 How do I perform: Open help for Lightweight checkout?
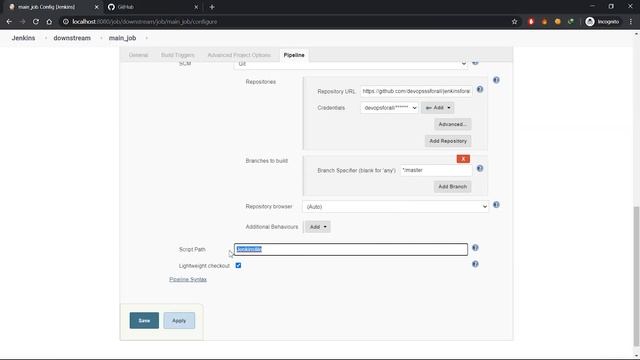point(475,264)
